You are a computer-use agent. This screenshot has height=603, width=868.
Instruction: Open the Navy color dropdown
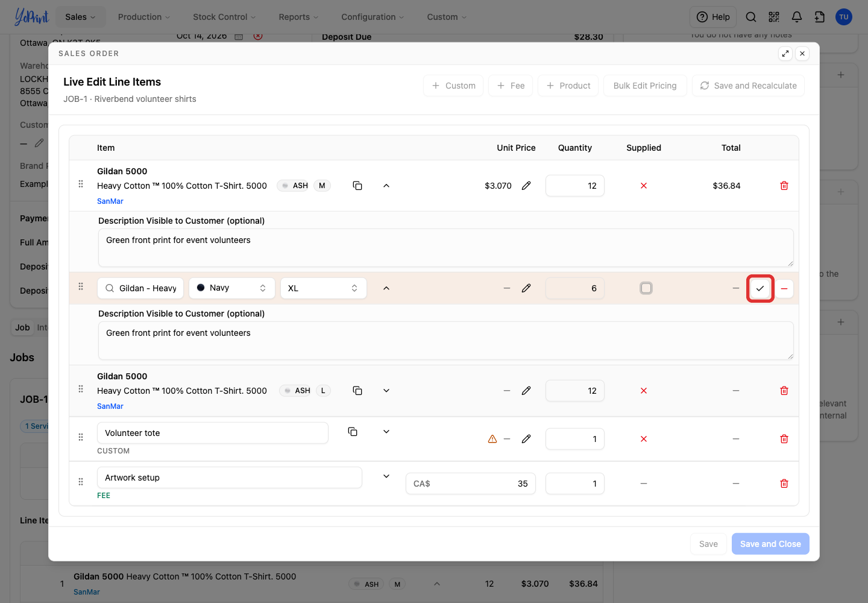(x=232, y=288)
